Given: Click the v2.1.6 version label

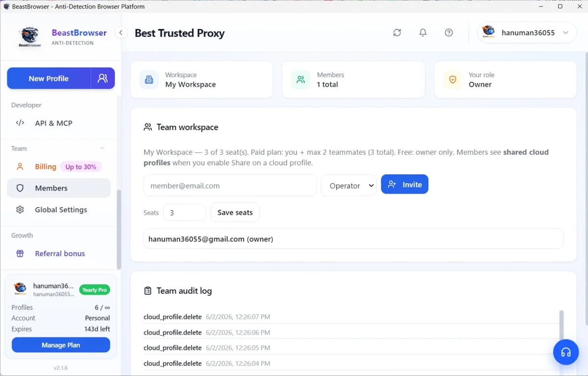Looking at the screenshot, I should coord(61,368).
